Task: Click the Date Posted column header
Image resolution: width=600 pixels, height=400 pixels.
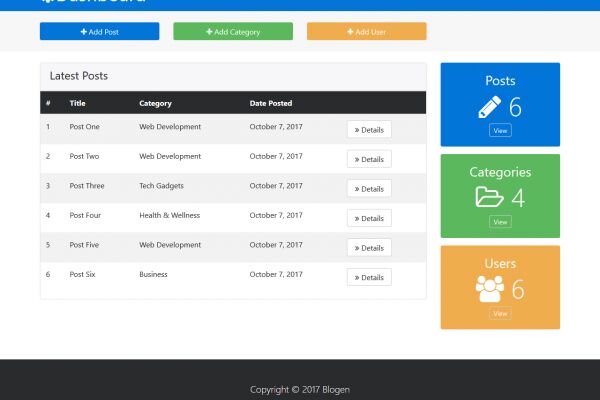Action: pos(271,103)
